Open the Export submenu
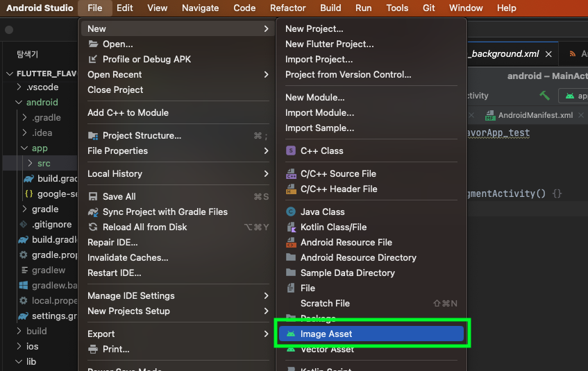Image resolution: width=588 pixels, height=371 pixels. [x=178, y=334]
